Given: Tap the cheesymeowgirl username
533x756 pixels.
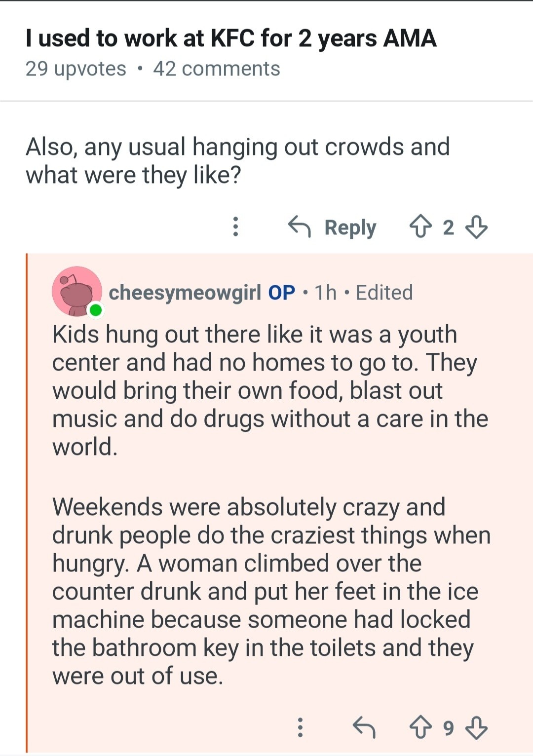Looking at the screenshot, I should pos(185,293).
